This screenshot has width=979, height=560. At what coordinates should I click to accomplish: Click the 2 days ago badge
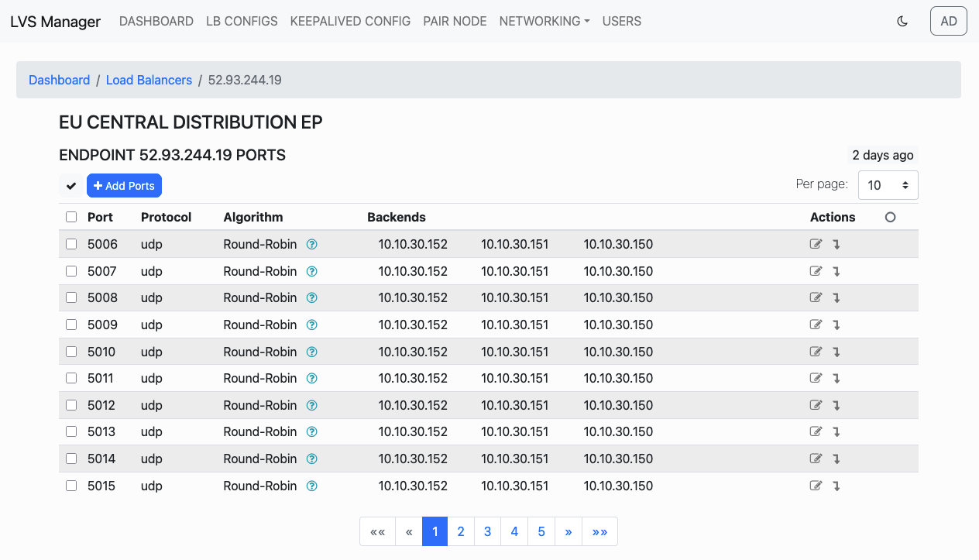883,155
